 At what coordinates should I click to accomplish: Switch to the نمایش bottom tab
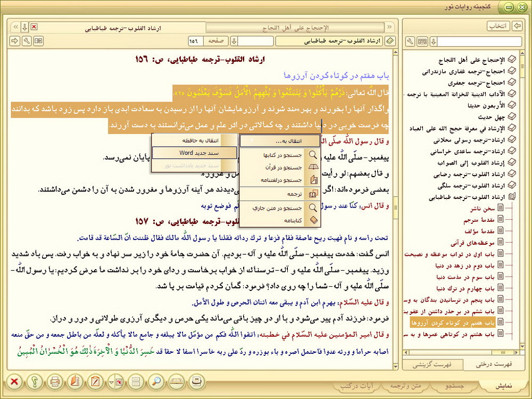[x=504, y=386]
